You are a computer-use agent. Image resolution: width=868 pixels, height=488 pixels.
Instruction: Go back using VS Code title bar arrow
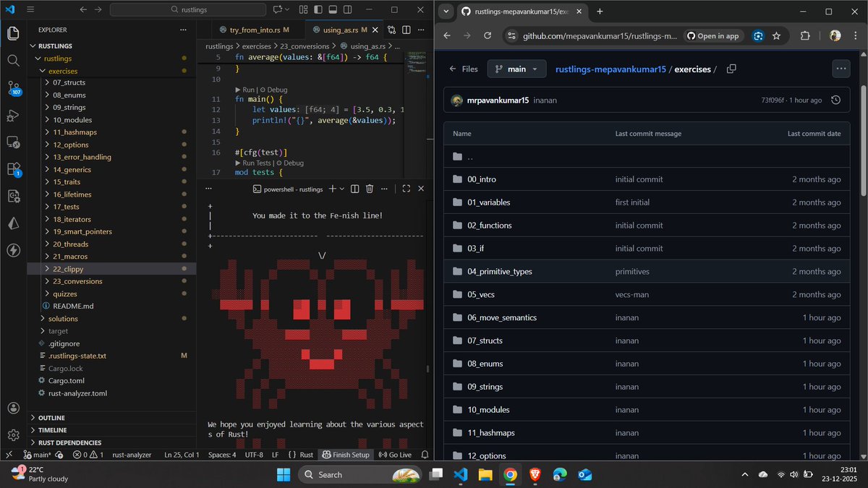pyautogui.click(x=82, y=10)
